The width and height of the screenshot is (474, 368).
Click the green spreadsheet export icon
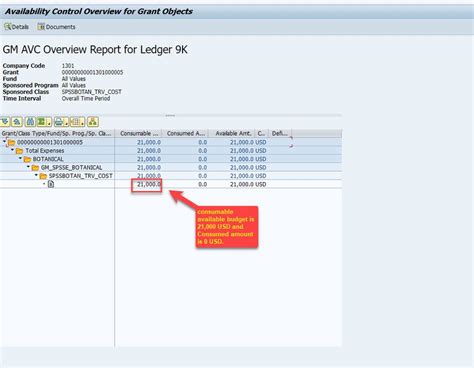[41, 122]
